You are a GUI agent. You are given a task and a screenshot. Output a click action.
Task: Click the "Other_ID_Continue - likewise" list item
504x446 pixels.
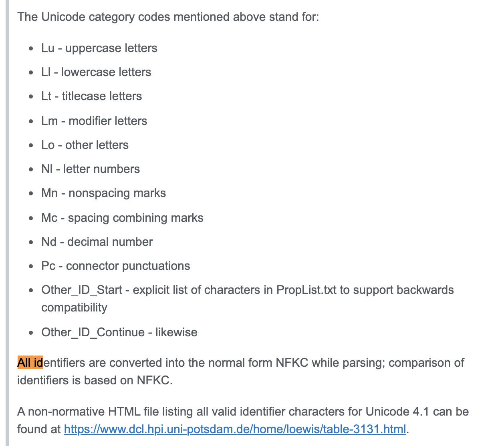click(x=119, y=332)
